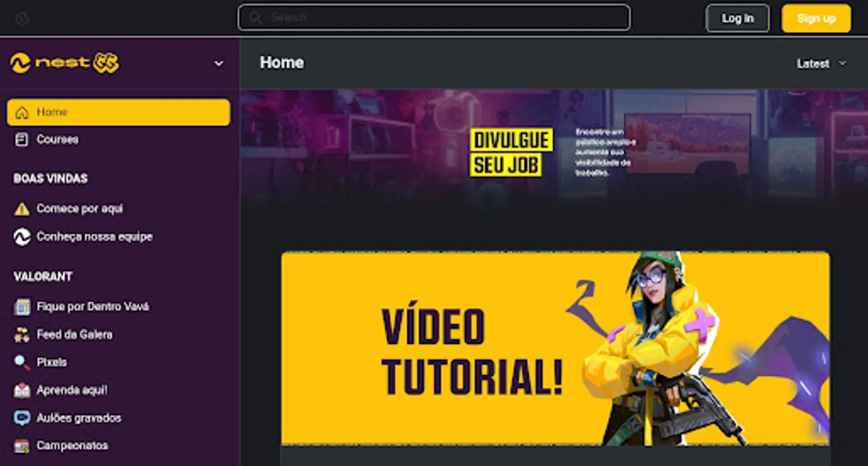This screenshot has height=466, width=868.
Task: Click the search magnifier icon
Action: (255, 18)
